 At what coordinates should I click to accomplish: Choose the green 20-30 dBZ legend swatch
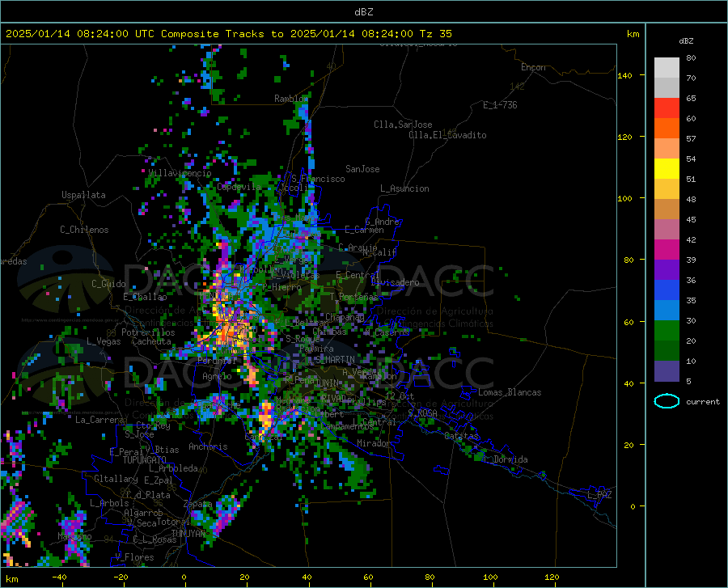pos(667,331)
